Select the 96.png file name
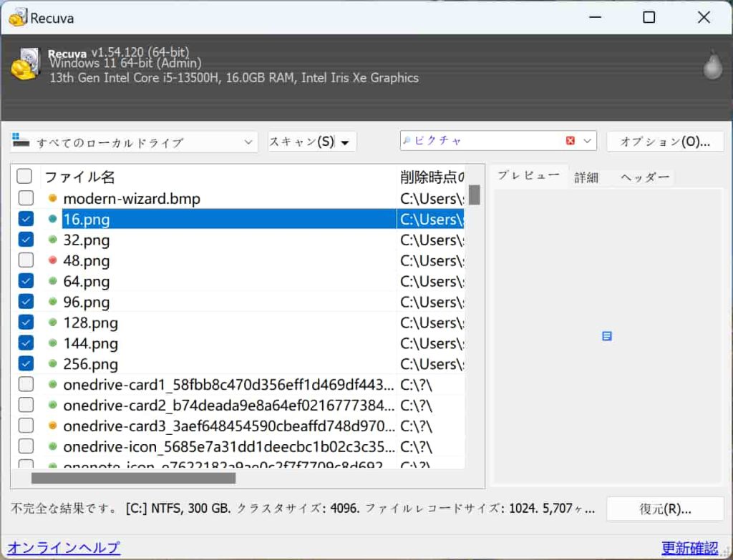This screenshot has width=733, height=560. pyautogui.click(x=87, y=303)
